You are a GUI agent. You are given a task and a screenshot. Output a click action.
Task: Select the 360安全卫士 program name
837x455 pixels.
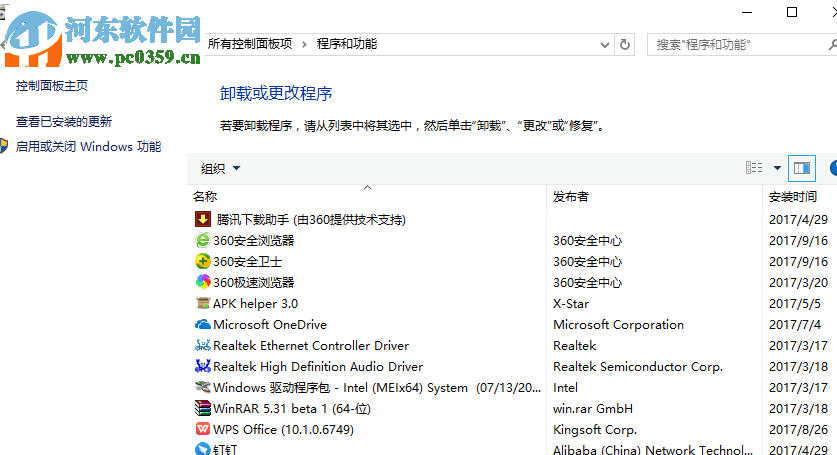tap(247, 262)
